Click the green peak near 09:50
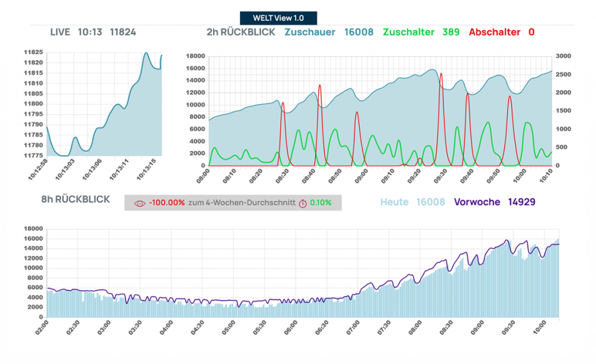Screen dimensions: 596x364 (x=488, y=123)
